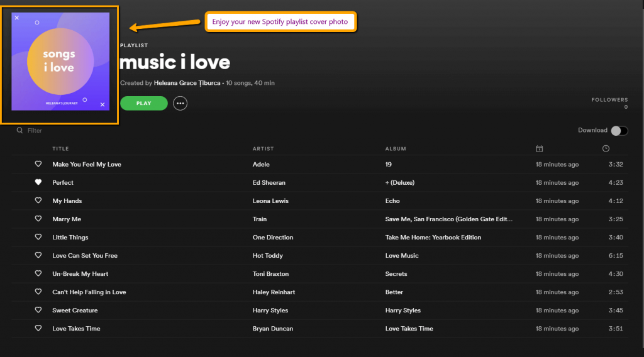Open artist Train
This screenshot has height=357, width=644.
(260, 219)
